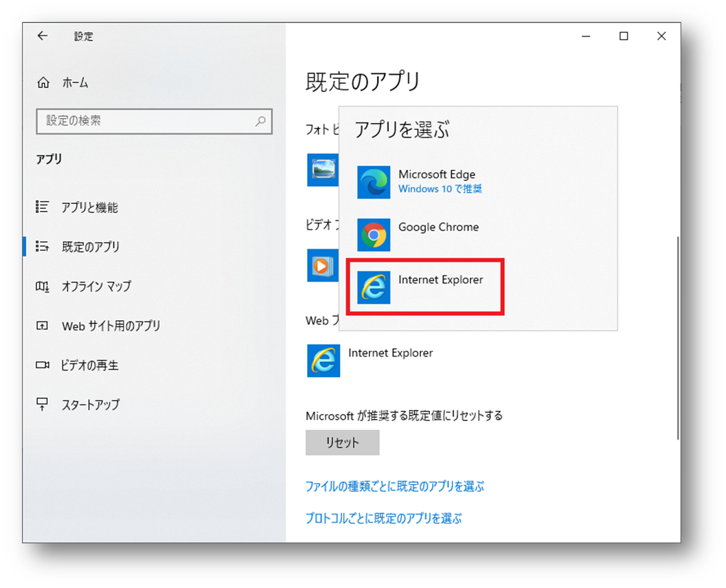The width and height of the screenshot is (726, 588).
Task: Click the 既定のアプリ page heading
Action: tap(363, 82)
